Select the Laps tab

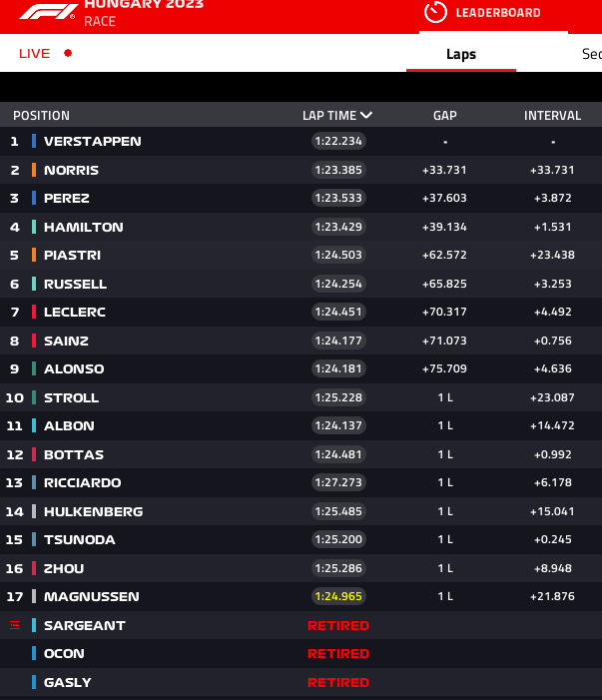click(461, 54)
